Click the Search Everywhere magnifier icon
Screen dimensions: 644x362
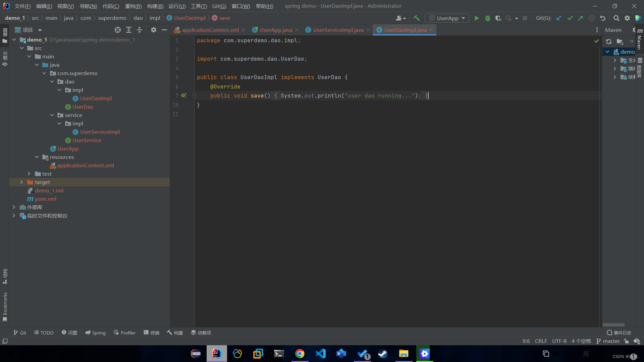[x=616, y=18]
